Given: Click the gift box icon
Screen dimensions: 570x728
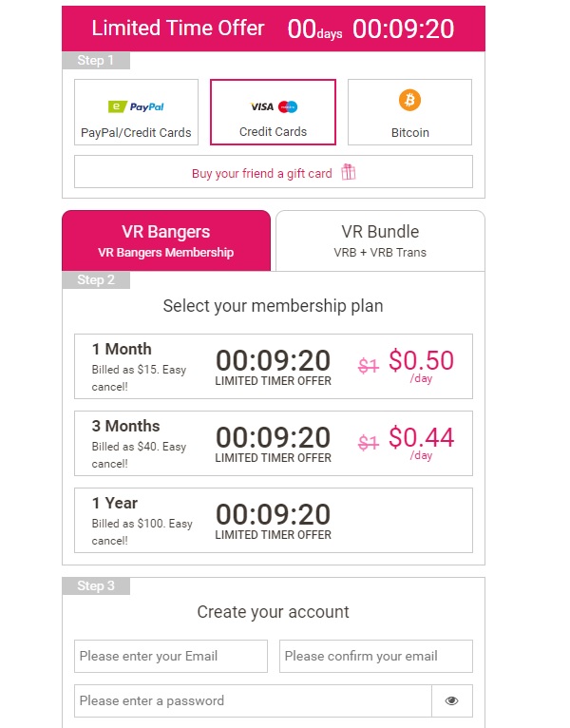Looking at the screenshot, I should pyautogui.click(x=349, y=172).
